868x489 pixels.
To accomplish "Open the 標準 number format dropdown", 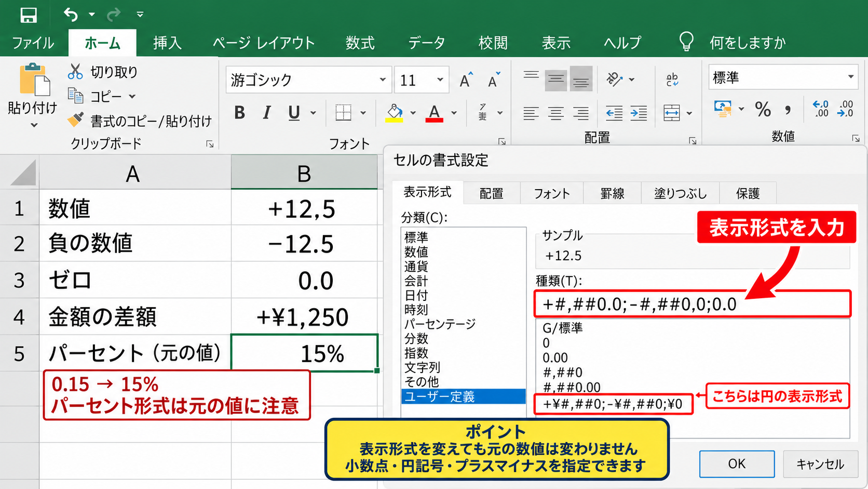I will [851, 77].
